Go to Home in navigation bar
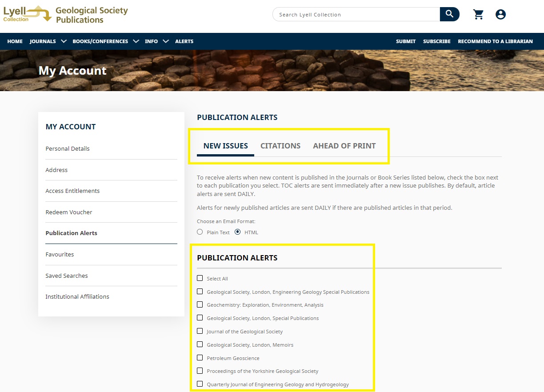 coord(15,41)
